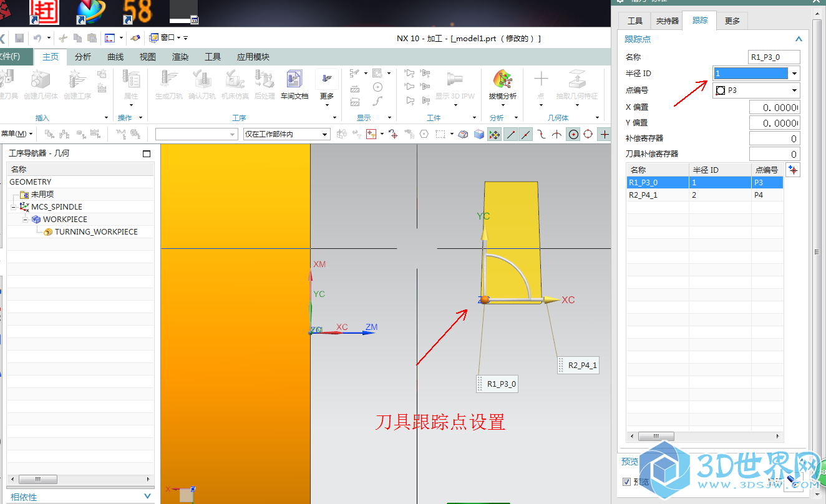The height and width of the screenshot is (504, 826).
Task: Toggle the existing point snap option
Action: pyautogui.click(x=604, y=134)
